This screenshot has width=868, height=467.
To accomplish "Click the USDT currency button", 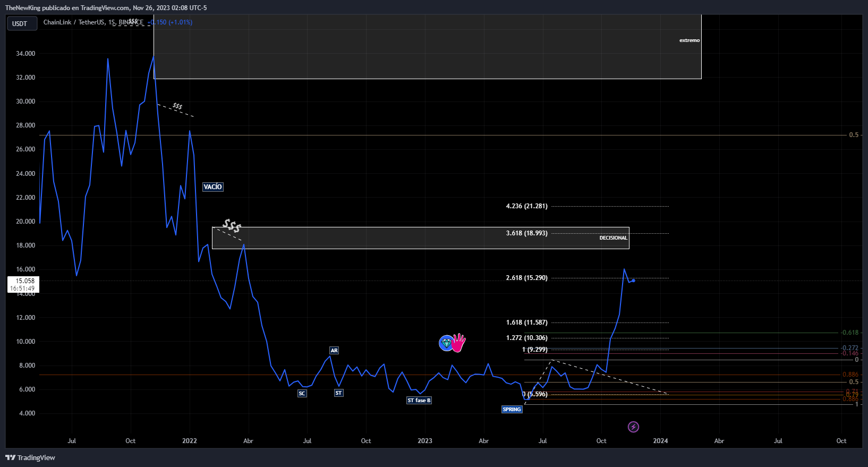I will (22, 23).
